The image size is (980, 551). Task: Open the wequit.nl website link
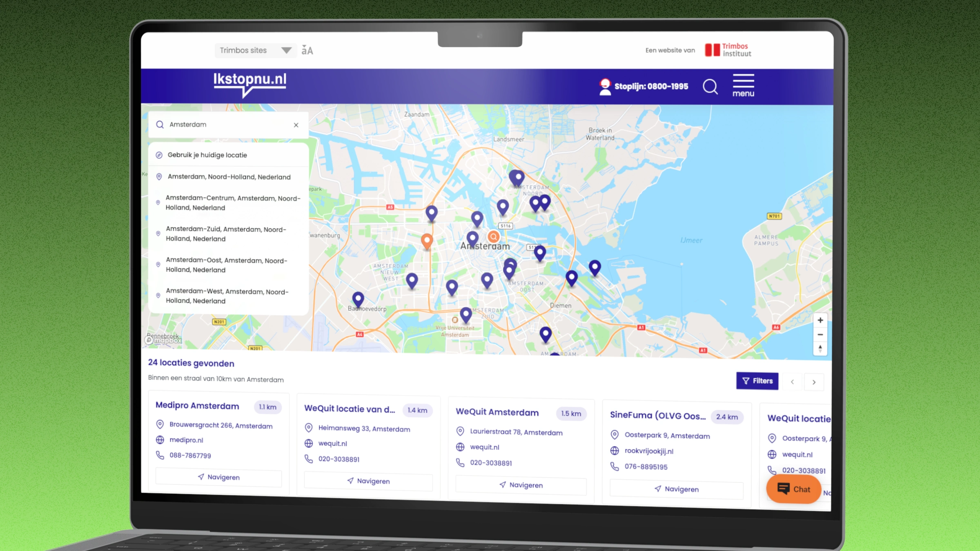(333, 443)
